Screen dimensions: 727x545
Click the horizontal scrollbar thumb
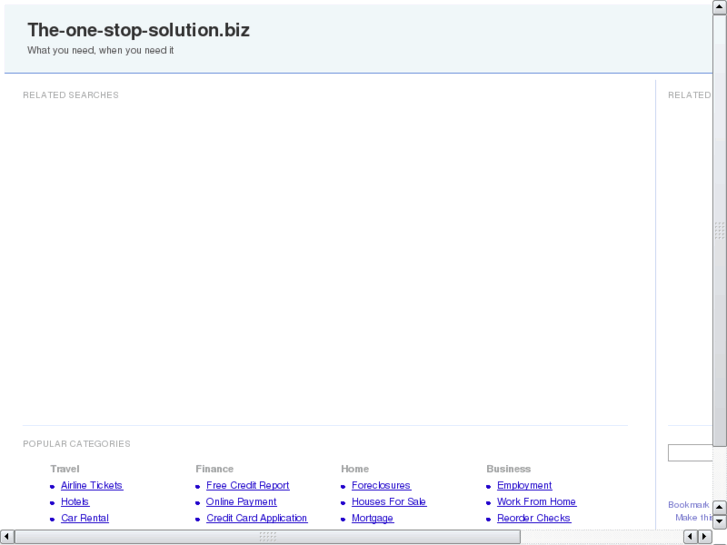[x=268, y=537]
